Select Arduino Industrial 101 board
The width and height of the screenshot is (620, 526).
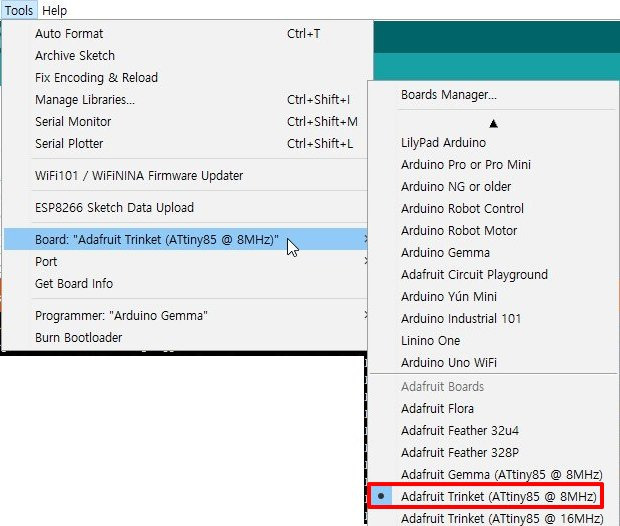pos(493,318)
